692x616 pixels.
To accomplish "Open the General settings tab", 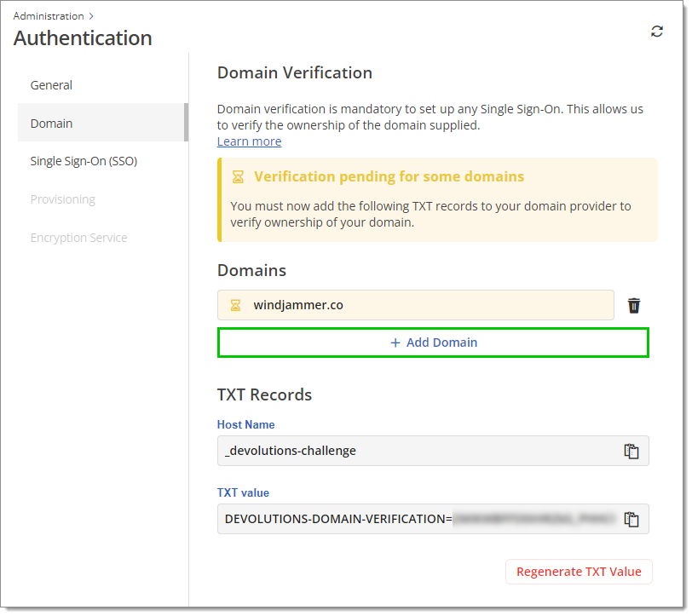I will pos(52,85).
